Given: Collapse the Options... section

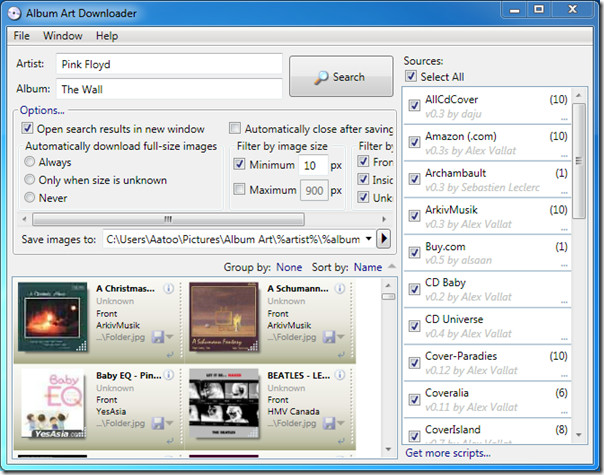Looking at the screenshot, I should [x=42, y=110].
